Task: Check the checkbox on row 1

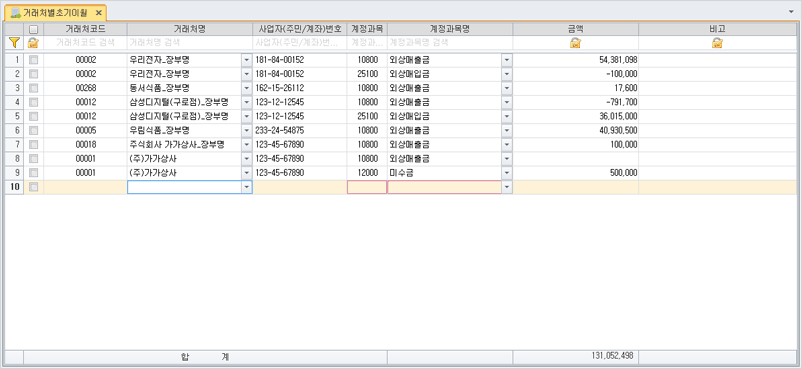Action: (33, 60)
